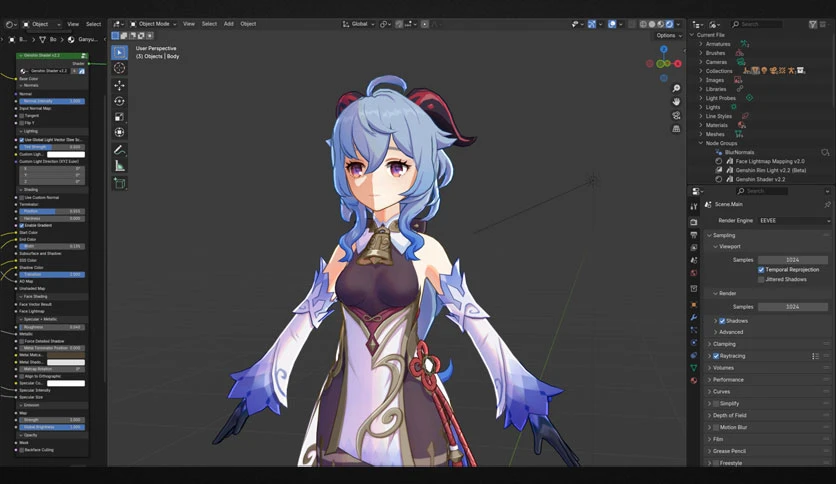Select the 3D Cursor tool
Image resolution: width=836 pixels, height=484 pixels.
[x=119, y=68]
